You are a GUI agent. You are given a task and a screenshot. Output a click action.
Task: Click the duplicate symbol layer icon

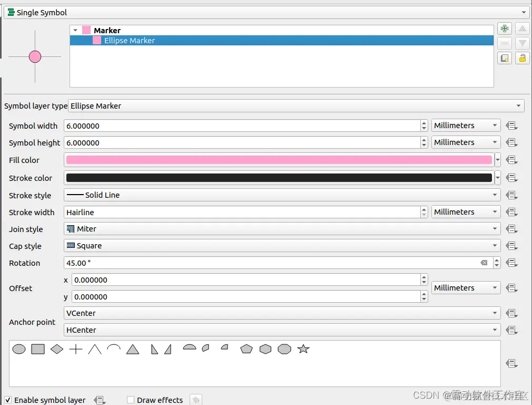505,59
